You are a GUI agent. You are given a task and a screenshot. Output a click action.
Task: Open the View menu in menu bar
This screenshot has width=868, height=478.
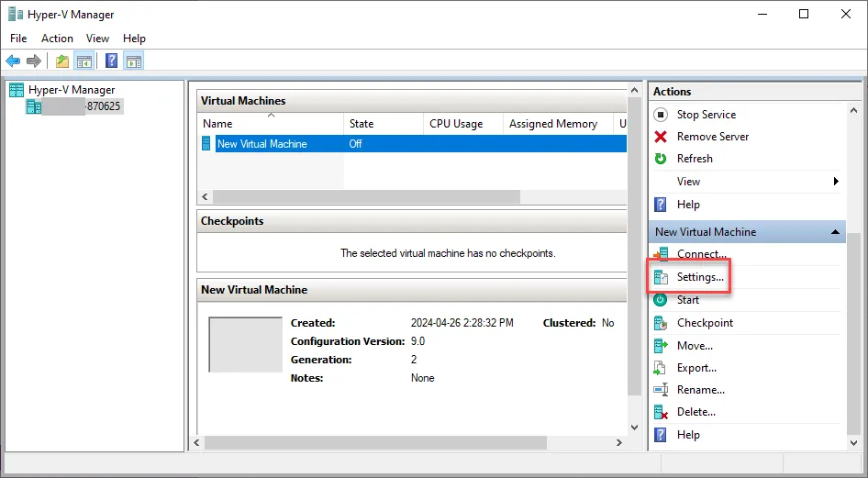coord(97,39)
